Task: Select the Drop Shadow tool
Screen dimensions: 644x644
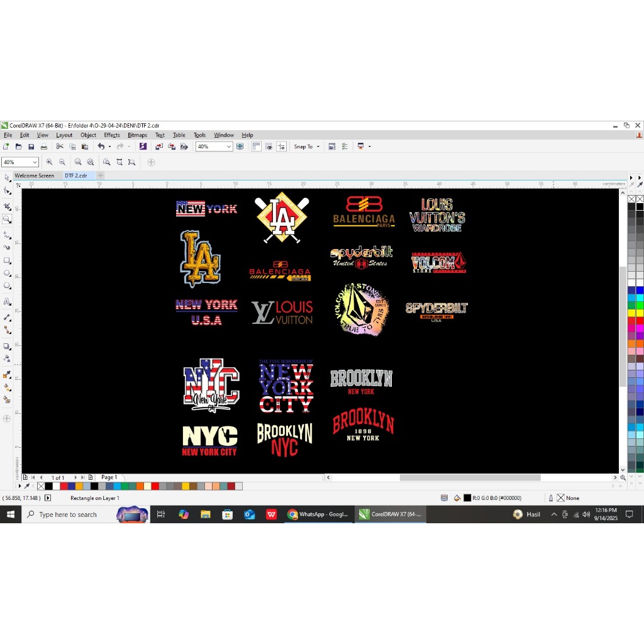Action: point(7,347)
